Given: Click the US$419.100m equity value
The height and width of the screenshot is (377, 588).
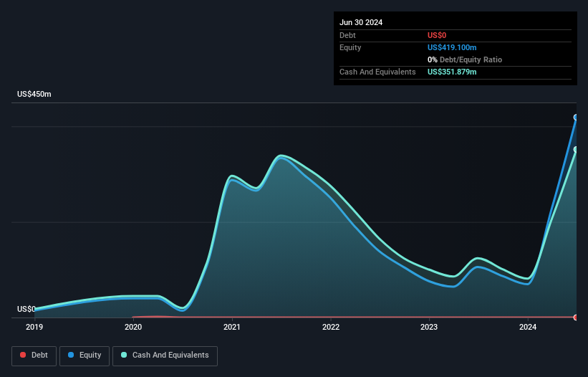Looking at the screenshot, I should (452, 47).
